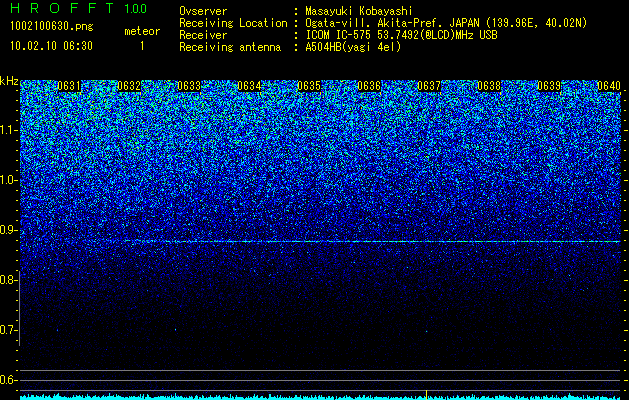Select the ICOM IC-575 53.7492 MHz USB text
Viewport: 629px width, 400px height.
(401, 35)
